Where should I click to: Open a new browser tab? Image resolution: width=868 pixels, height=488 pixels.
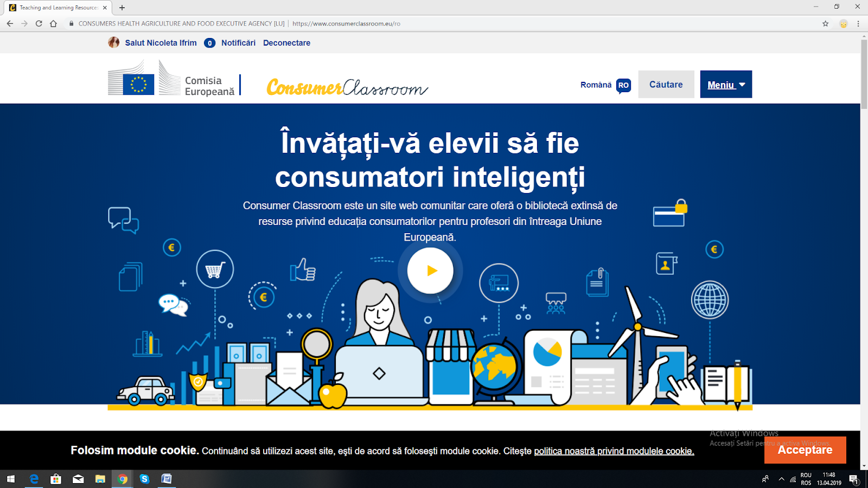point(122,8)
